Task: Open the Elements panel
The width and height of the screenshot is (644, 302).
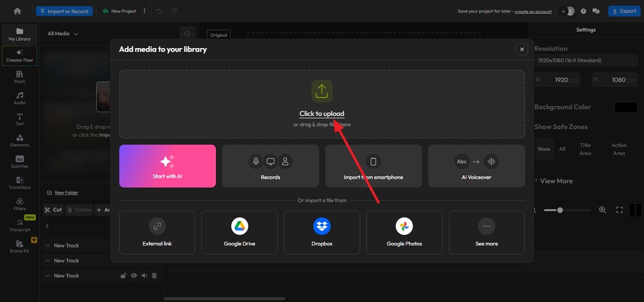Action: pyautogui.click(x=19, y=140)
